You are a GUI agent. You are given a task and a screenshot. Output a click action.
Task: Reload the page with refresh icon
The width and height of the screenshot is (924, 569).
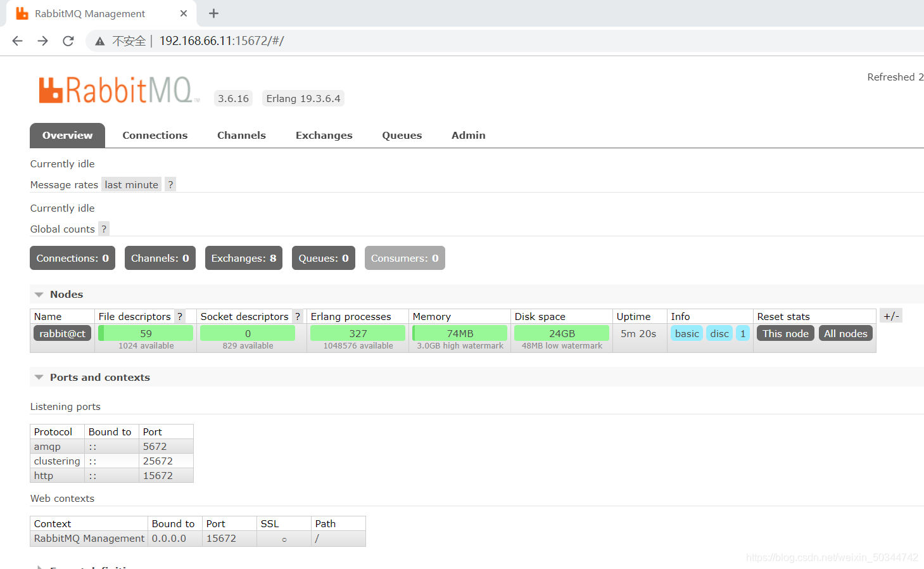68,41
